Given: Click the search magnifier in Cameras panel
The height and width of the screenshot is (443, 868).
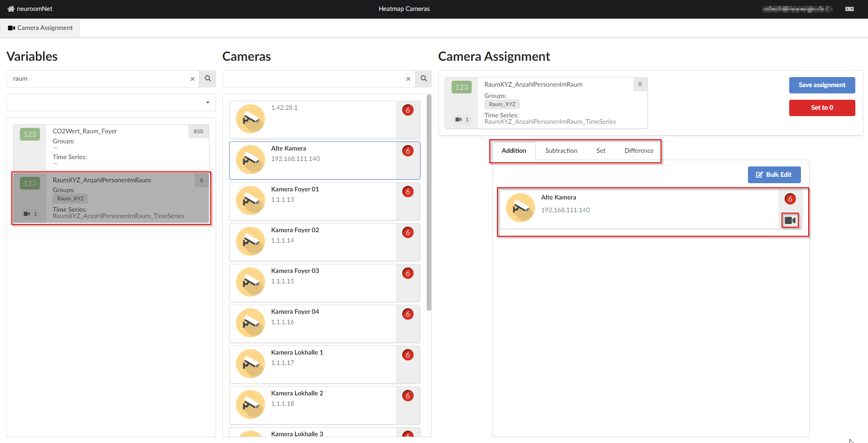Looking at the screenshot, I should [x=423, y=78].
